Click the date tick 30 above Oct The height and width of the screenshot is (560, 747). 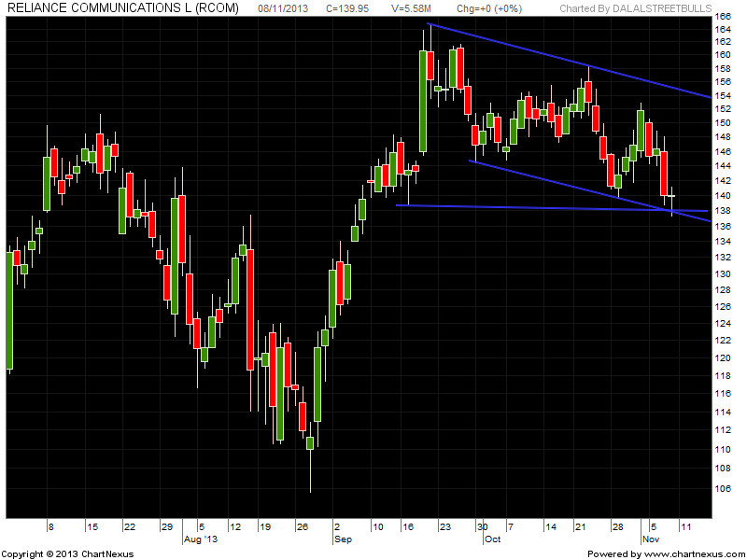pyautogui.click(x=483, y=527)
